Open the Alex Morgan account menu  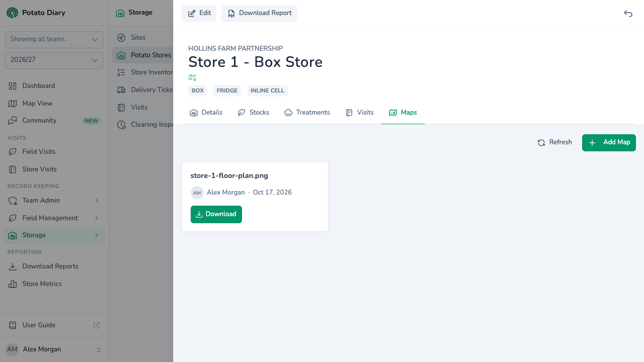click(x=54, y=349)
